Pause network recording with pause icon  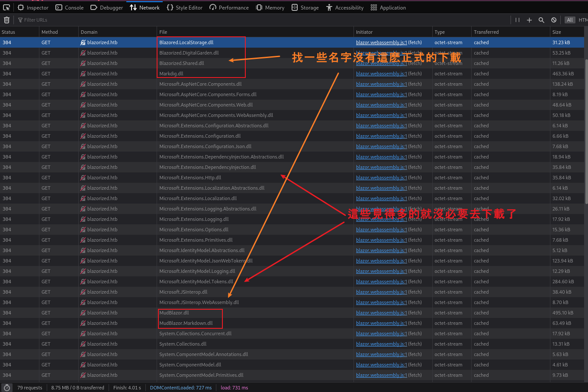[x=517, y=20]
